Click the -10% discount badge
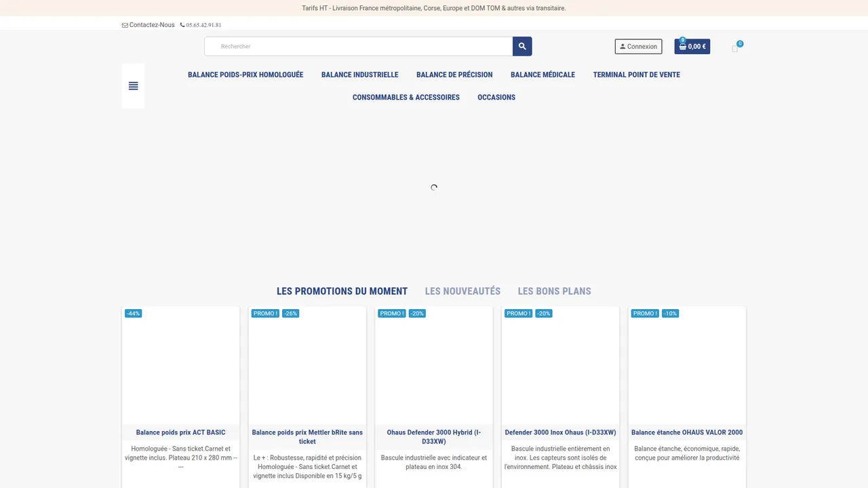This screenshot has width=868, height=488. [670, 313]
